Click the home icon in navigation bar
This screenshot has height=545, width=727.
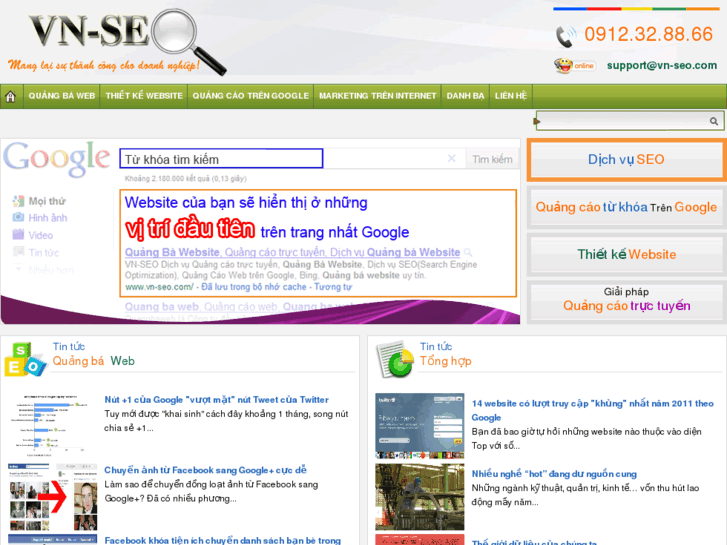[x=10, y=96]
